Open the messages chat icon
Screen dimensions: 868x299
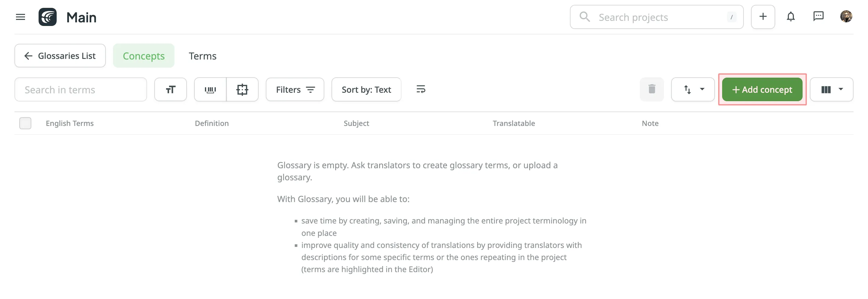(818, 16)
